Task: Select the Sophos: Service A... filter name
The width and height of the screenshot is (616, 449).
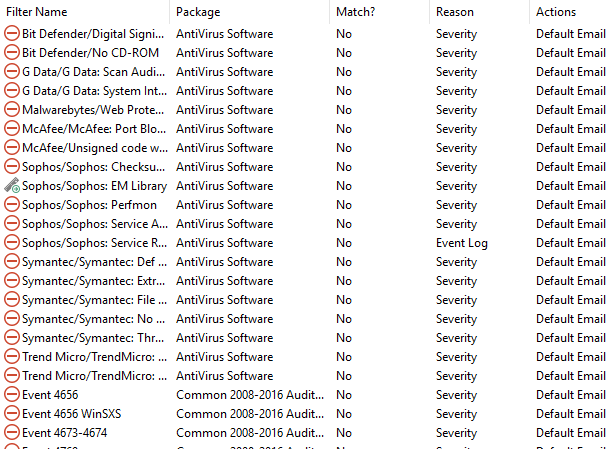Action: tap(95, 224)
